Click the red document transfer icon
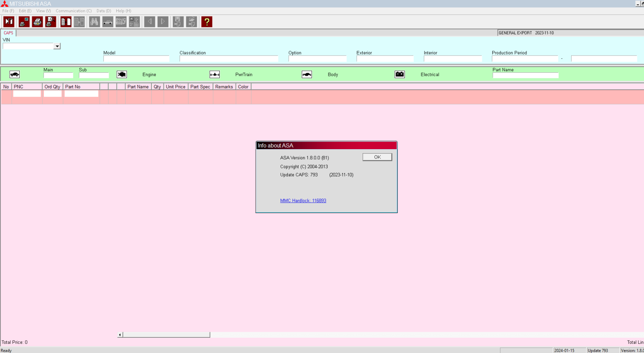The height and width of the screenshot is (353, 644). click(66, 22)
